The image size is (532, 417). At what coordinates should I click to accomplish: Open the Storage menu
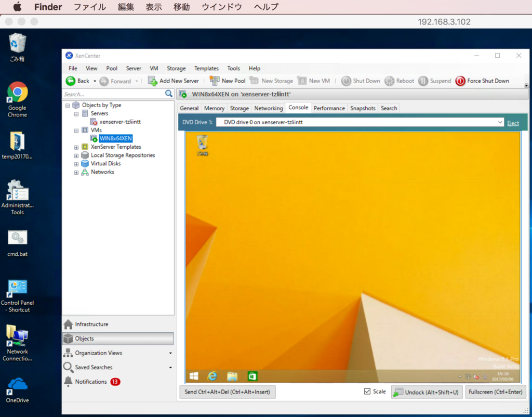point(177,68)
